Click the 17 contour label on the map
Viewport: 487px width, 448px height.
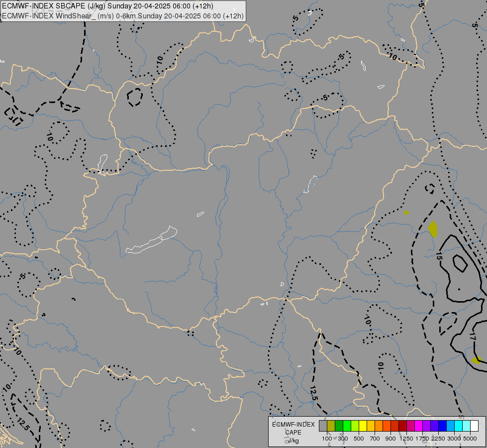(472, 336)
